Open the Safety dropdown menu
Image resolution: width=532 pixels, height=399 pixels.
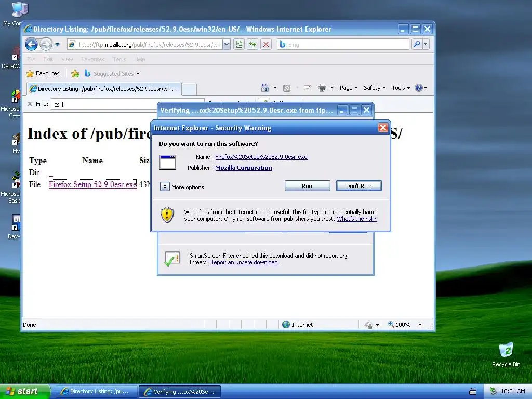pyautogui.click(x=375, y=88)
